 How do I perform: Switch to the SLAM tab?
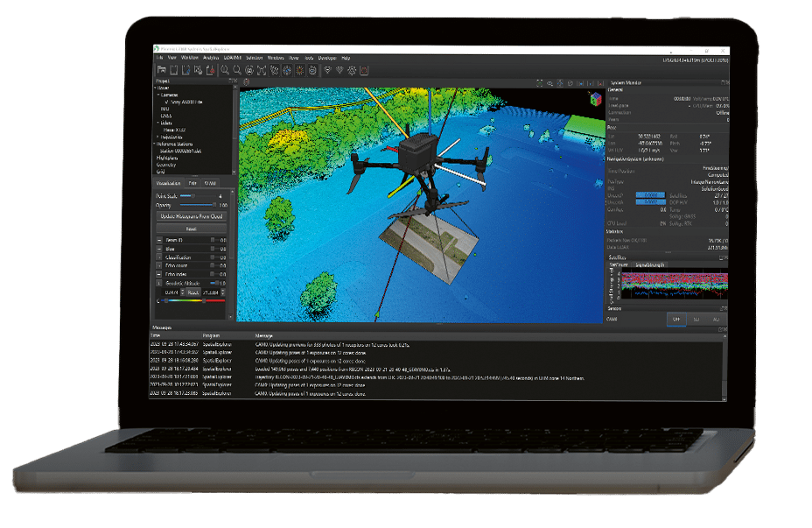pyautogui.click(x=209, y=183)
